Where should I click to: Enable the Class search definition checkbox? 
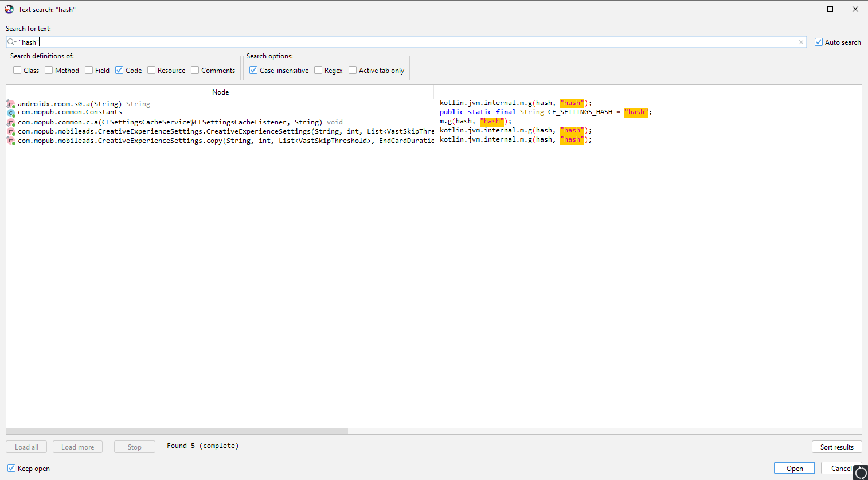pyautogui.click(x=17, y=70)
